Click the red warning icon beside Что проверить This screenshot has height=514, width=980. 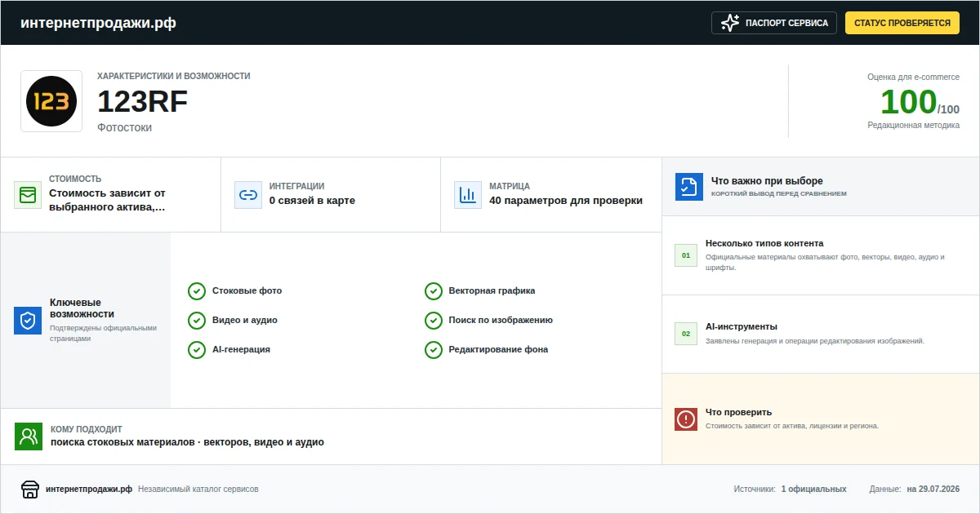(686, 419)
